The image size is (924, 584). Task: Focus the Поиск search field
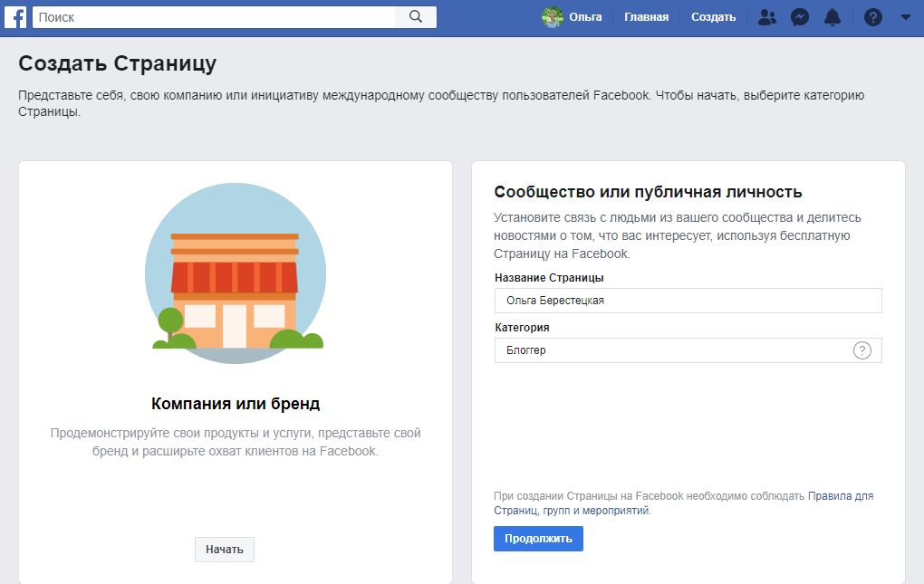tap(214, 17)
